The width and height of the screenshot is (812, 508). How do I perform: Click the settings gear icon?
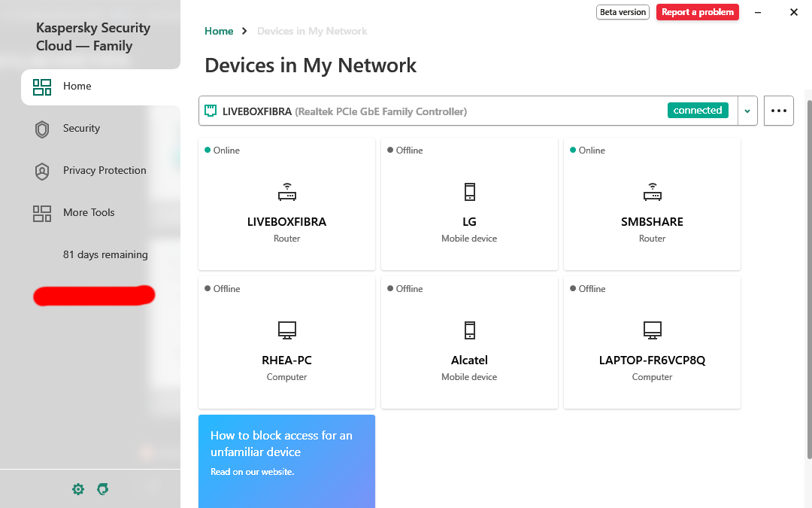(x=78, y=489)
